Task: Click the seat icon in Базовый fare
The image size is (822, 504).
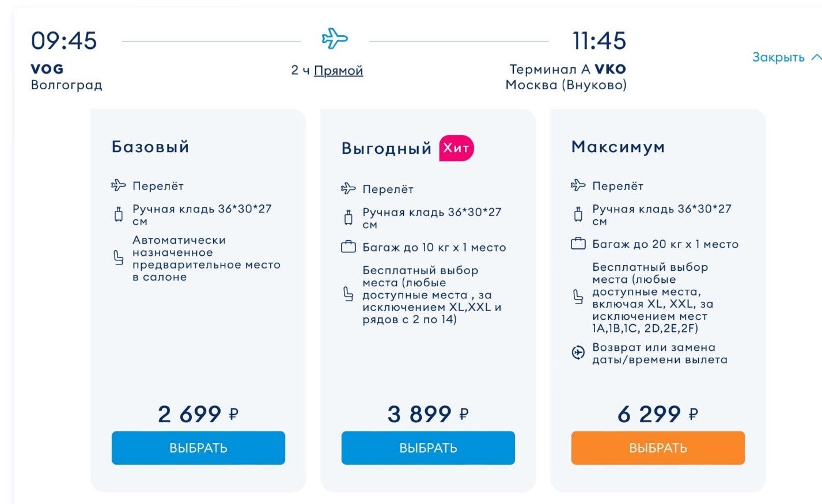Action: pyautogui.click(x=119, y=257)
